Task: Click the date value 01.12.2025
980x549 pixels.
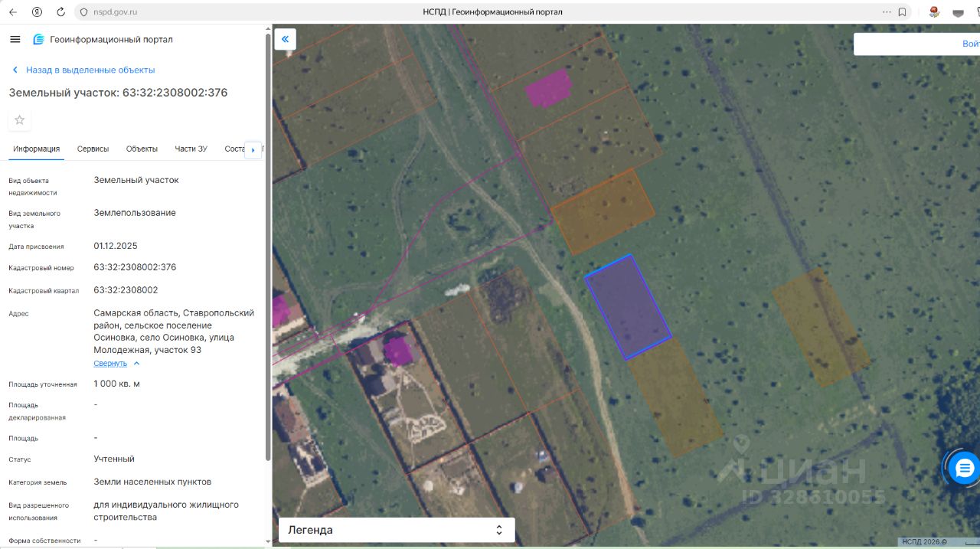Action: coord(116,246)
